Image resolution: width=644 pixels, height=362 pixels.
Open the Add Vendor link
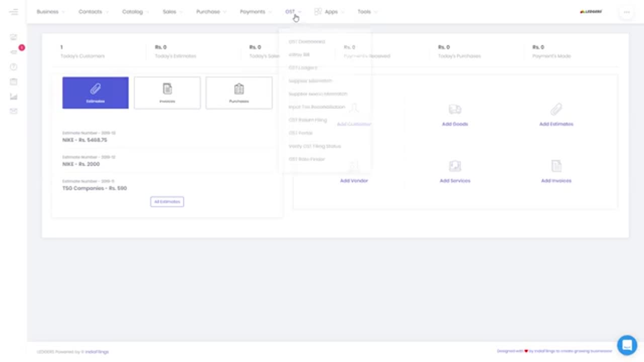pyautogui.click(x=354, y=180)
